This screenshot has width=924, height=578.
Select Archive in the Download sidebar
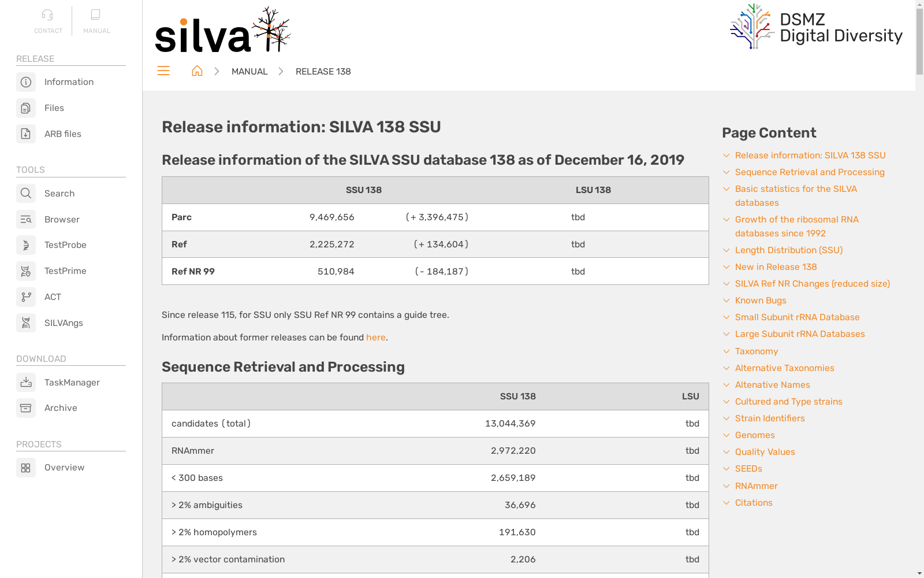pyautogui.click(x=61, y=408)
